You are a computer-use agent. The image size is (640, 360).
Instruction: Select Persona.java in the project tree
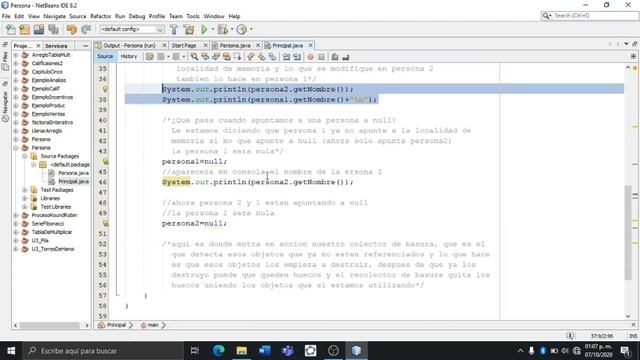click(73, 173)
